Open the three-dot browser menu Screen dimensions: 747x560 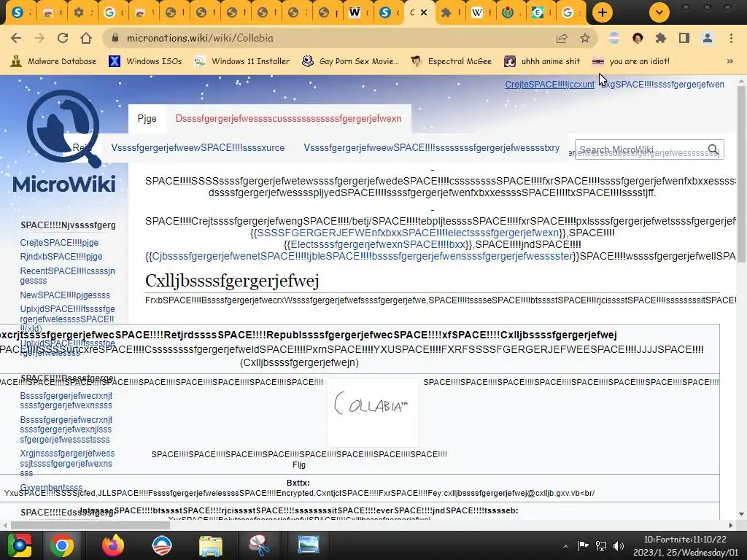731,38
